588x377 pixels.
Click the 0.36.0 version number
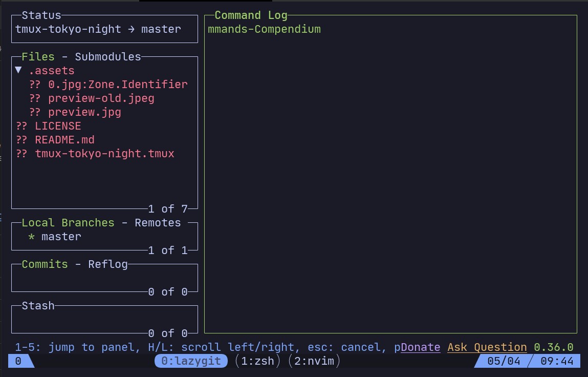point(554,347)
